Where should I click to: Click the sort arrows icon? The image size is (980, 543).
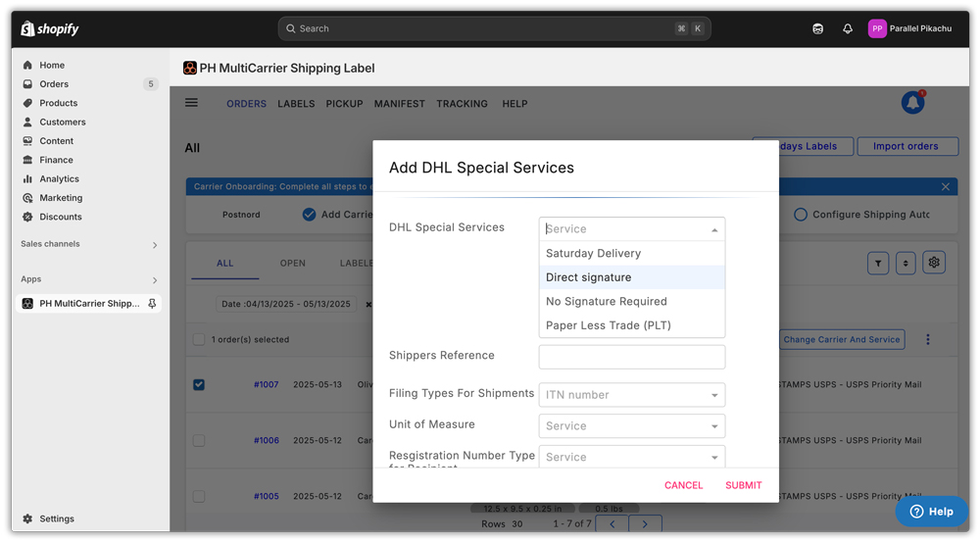click(906, 263)
